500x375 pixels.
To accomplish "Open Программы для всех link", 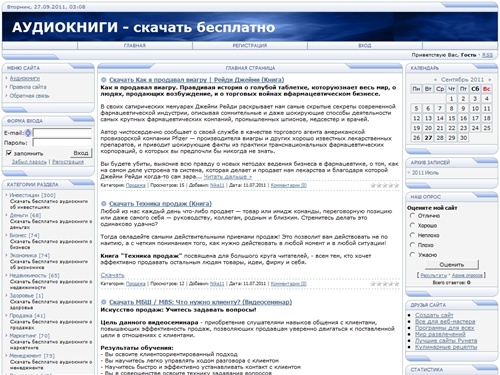I will point(444,328).
